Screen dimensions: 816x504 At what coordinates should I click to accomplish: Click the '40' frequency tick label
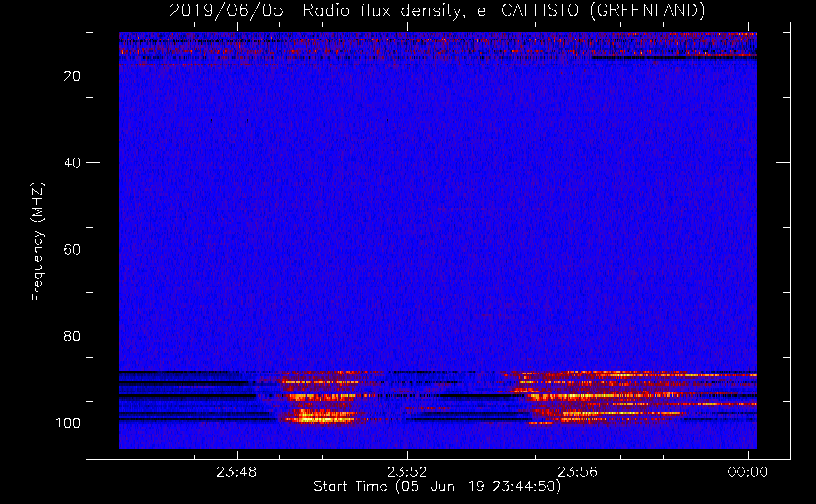(72, 163)
